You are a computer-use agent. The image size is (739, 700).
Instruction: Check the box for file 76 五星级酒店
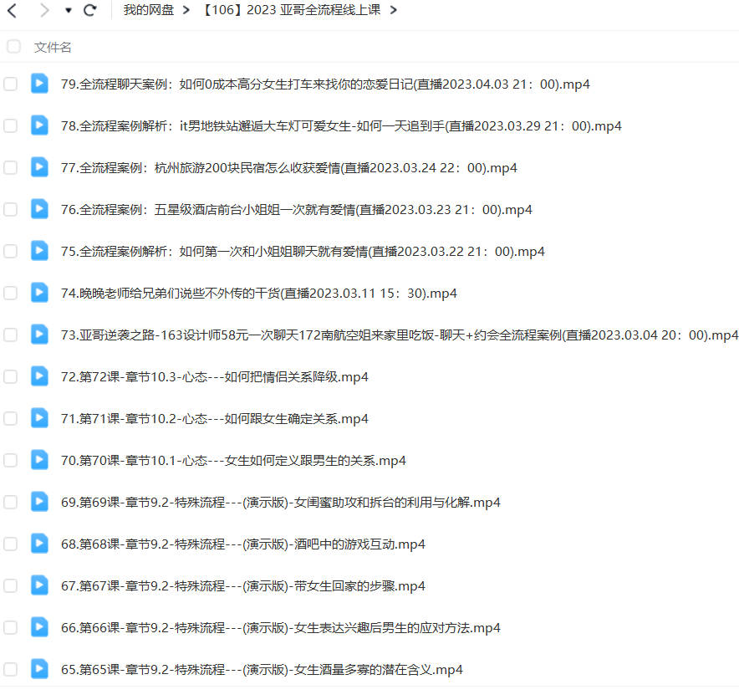point(10,209)
